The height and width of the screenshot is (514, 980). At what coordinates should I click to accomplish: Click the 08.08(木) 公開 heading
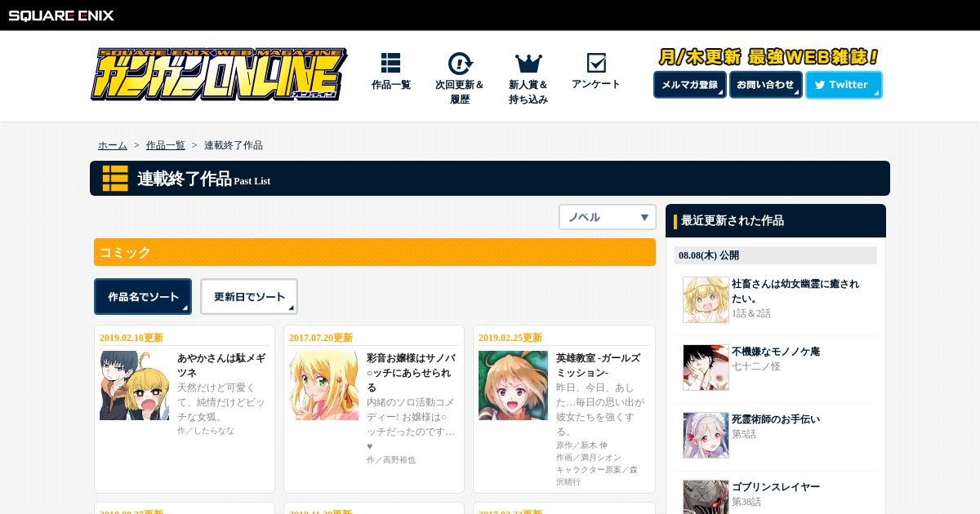tap(709, 255)
